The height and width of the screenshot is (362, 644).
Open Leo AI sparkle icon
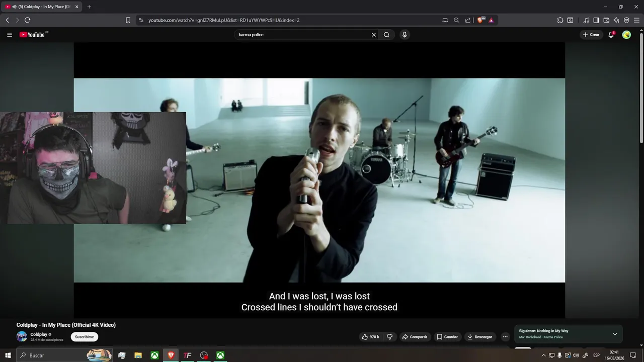click(x=616, y=20)
